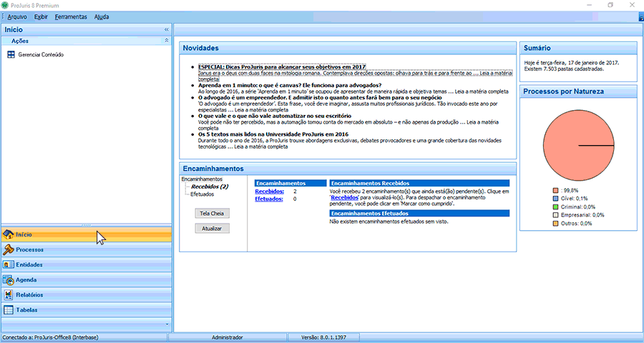The width and height of the screenshot is (644, 343).
Task: Click the Tela Cheia button
Action: [212, 214]
